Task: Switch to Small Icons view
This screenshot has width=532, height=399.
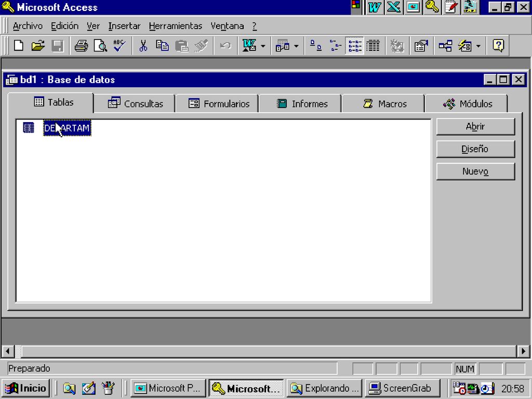Action: point(335,46)
